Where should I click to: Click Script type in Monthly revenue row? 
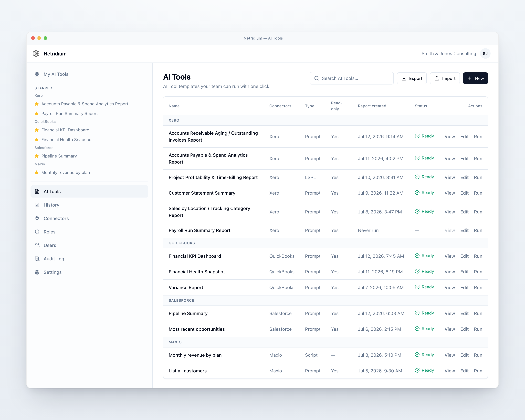tap(311, 355)
